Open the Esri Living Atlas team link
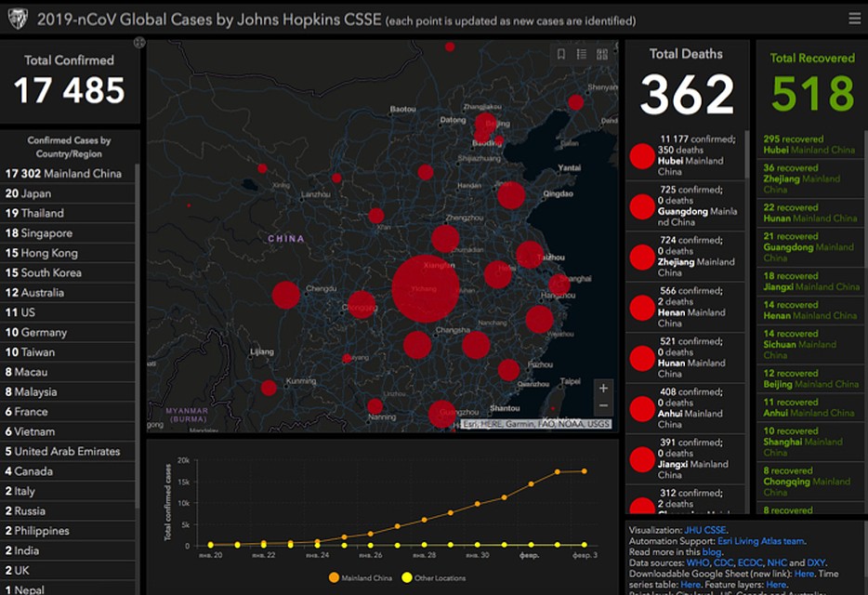 (x=761, y=541)
